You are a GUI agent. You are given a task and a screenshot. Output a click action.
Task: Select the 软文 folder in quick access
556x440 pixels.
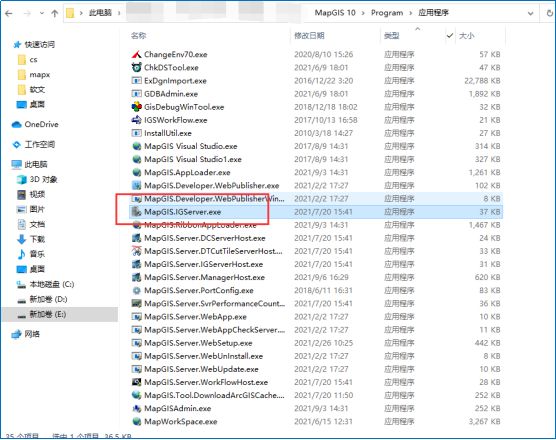point(37,89)
